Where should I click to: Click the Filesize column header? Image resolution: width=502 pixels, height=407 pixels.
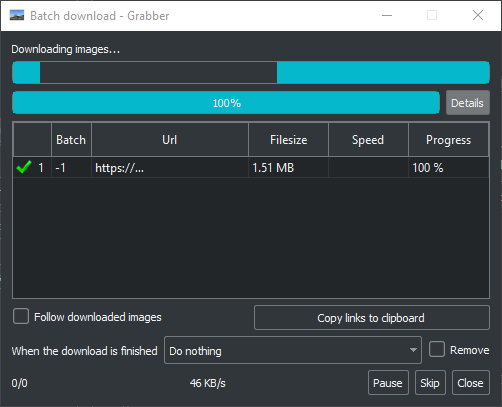click(x=288, y=140)
